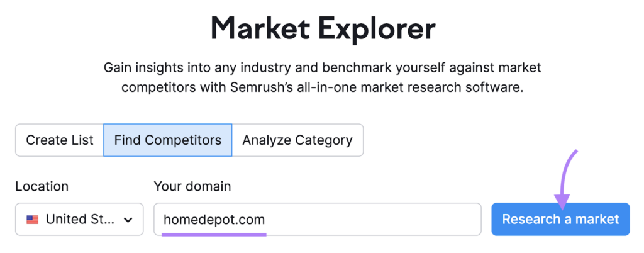Click the homedepot.com text in the field
The image size is (644, 253).
214,220
